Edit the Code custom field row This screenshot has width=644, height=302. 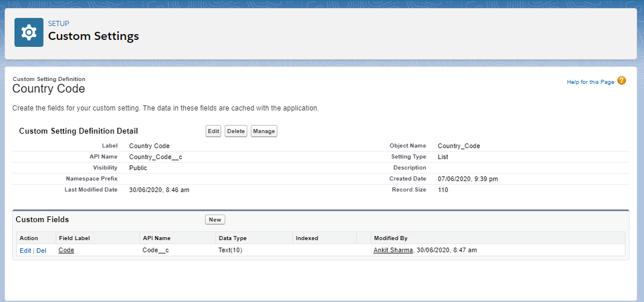click(x=25, y=251)
